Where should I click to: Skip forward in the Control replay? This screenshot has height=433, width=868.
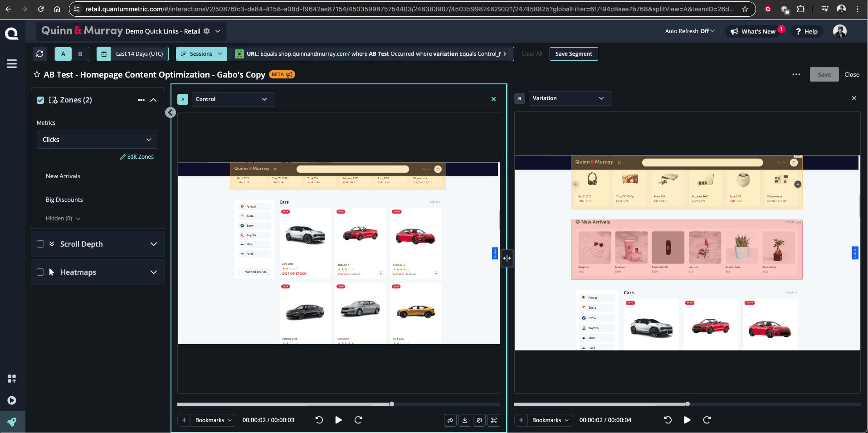358,420
